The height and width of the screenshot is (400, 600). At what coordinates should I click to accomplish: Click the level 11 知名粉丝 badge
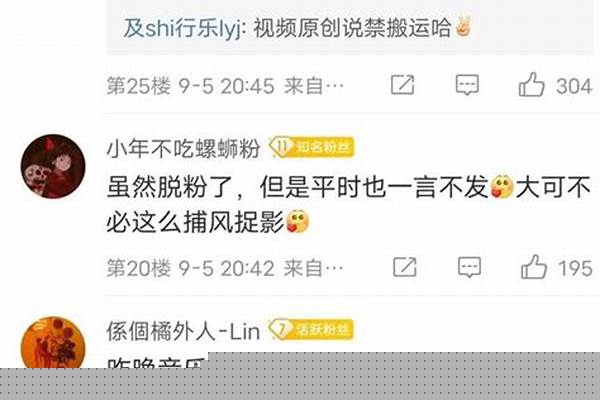pos(311,147)
